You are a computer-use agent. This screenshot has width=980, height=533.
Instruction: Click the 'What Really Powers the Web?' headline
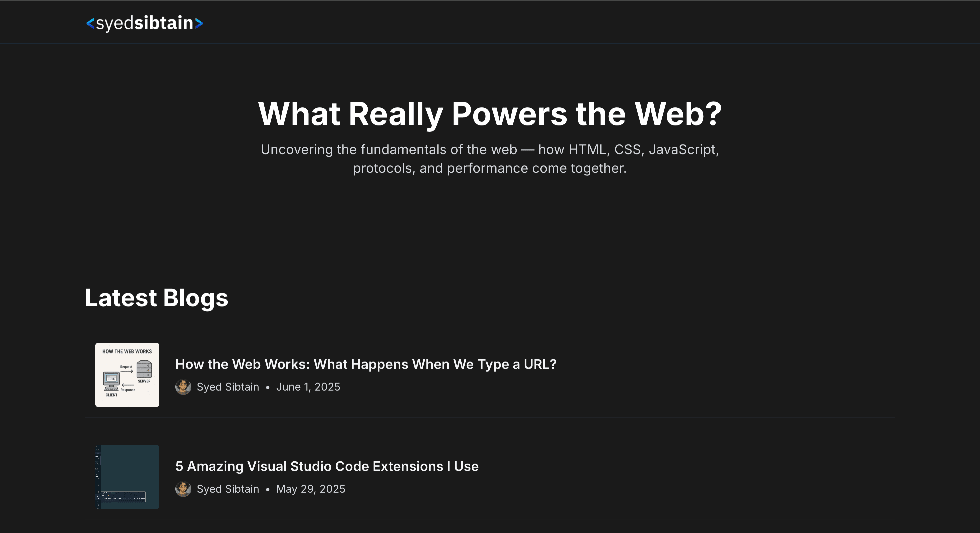[490, 113]
